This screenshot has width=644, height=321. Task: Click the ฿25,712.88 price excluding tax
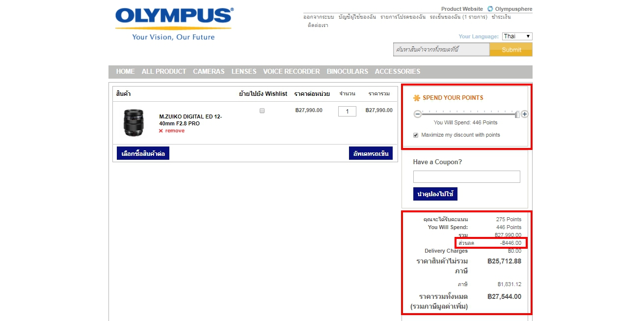tap(505, 261)
